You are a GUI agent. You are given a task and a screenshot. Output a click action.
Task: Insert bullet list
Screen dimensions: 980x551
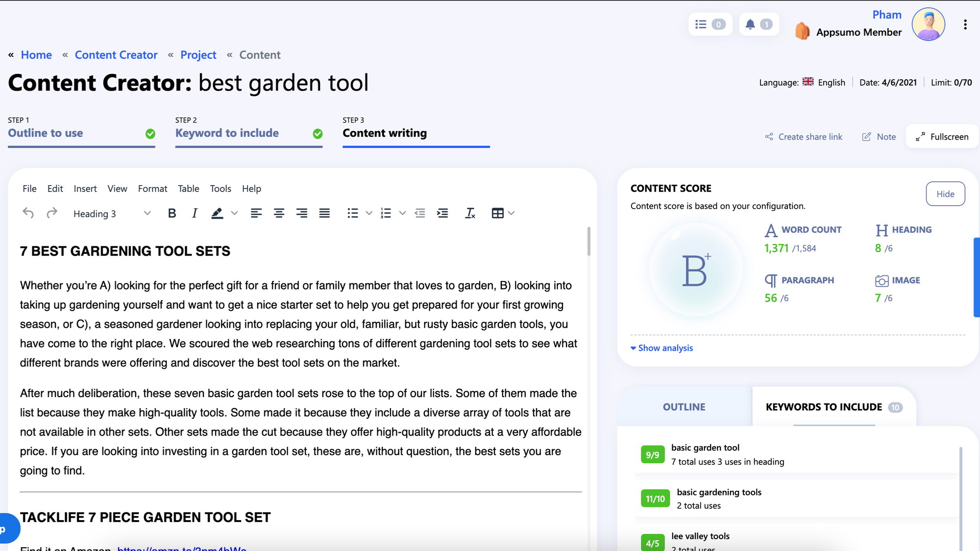(x=353, y=213)
